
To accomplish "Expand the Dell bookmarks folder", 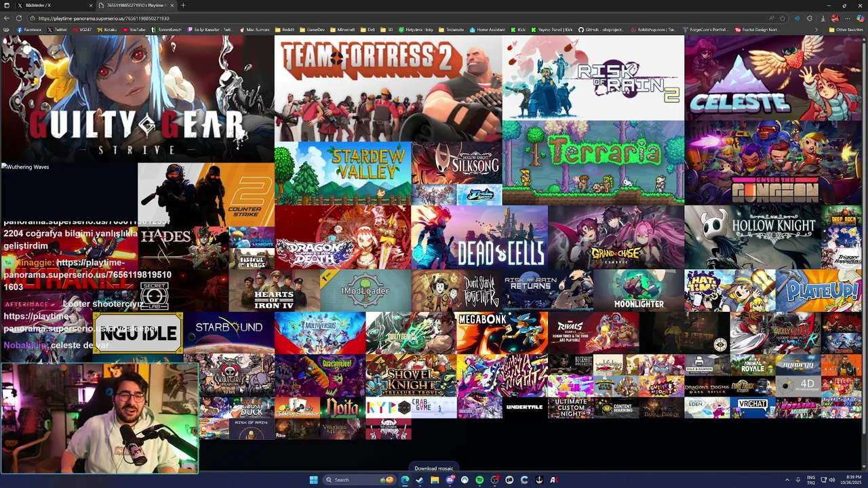I will [367, 30].
